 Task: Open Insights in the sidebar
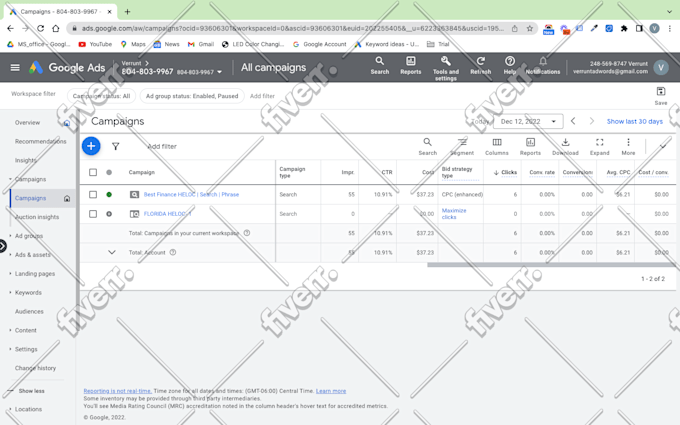[26, 160]
